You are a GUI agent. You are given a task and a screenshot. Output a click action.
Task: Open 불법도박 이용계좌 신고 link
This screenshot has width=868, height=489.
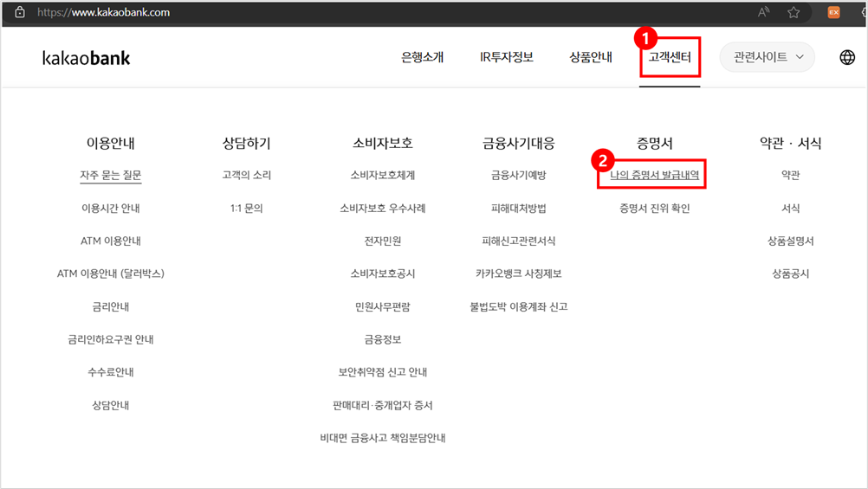tap(519, 306)
